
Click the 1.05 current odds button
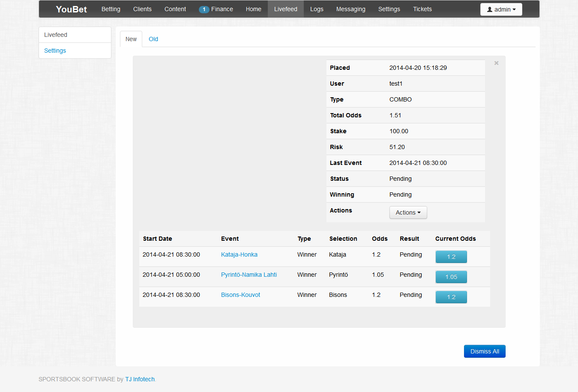click(451, 277)
